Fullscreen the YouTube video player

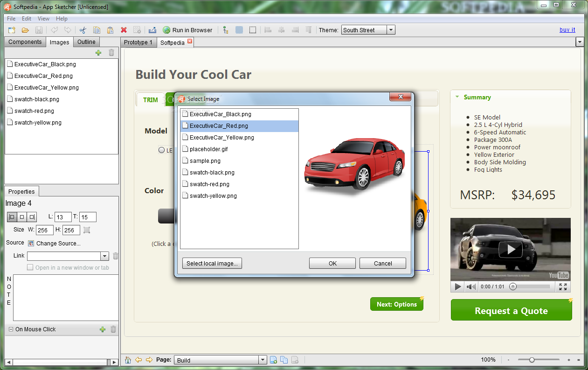coord(563,286)
